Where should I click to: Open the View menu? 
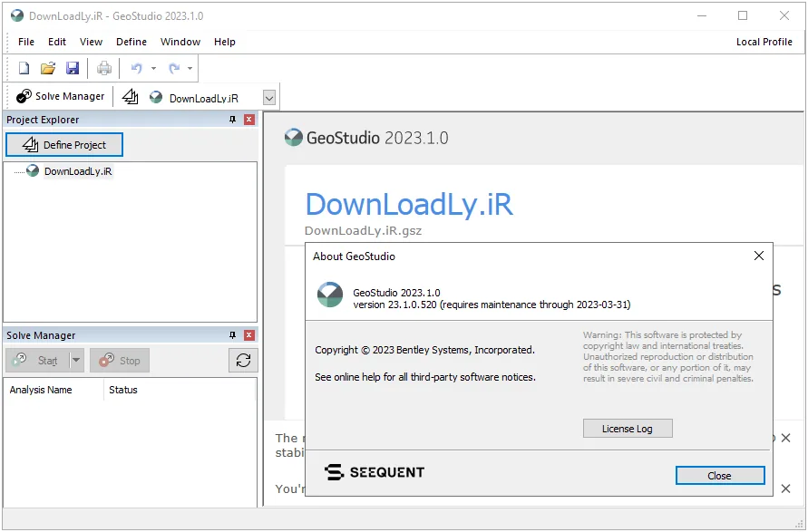92,42
